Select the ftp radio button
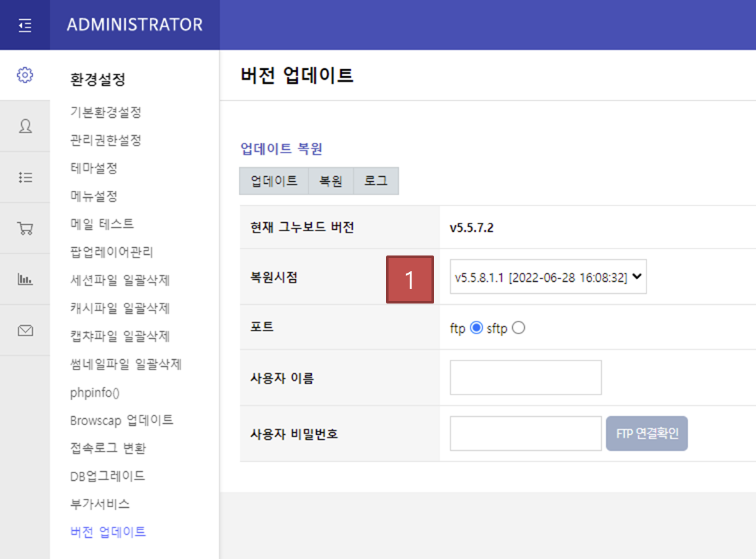 476,328
